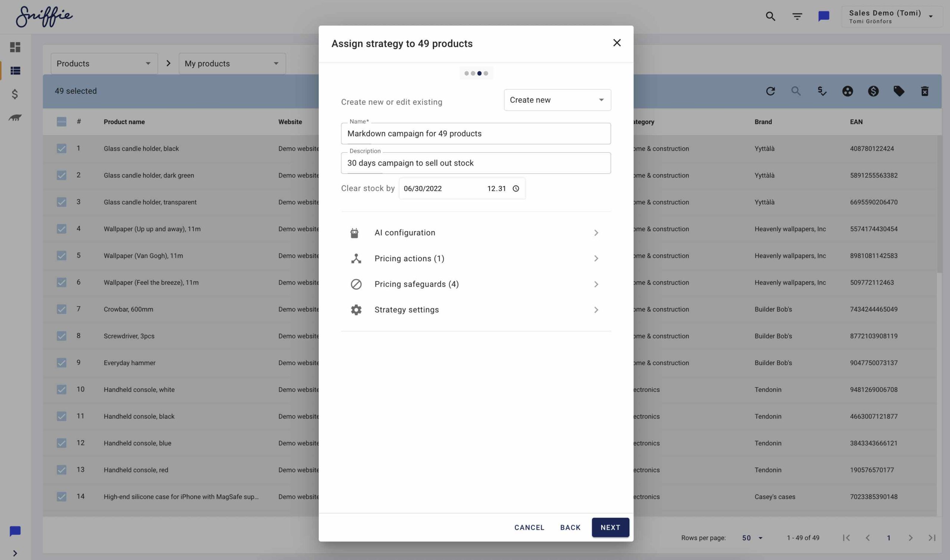Click the delete trash icon in the selection toolbar
Image resolution: width=950 pixels, height=560 pixels.
click(x=925, y=91)
